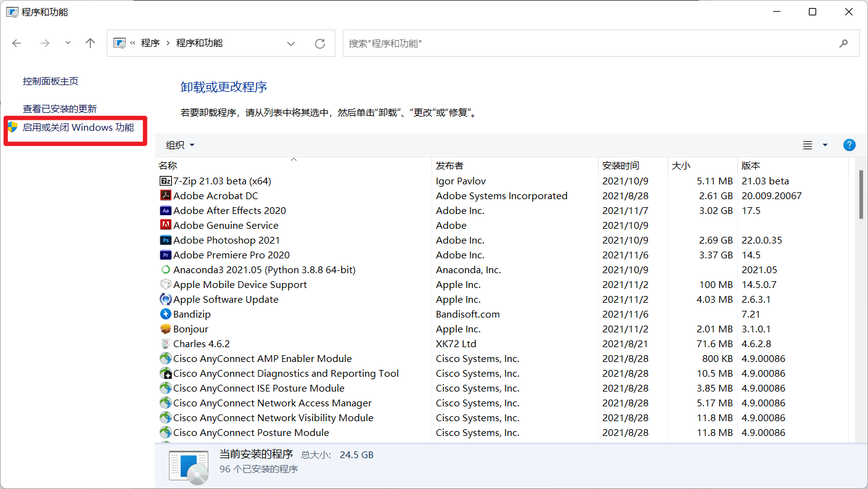Select the Anaconda, Inc. publisher cell

coord(469,270)
